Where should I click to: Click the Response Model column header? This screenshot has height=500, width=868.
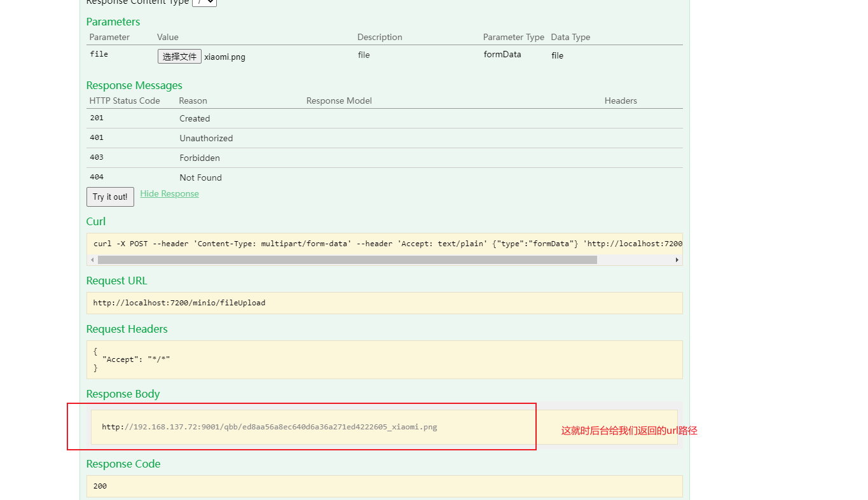coord(339,101)
